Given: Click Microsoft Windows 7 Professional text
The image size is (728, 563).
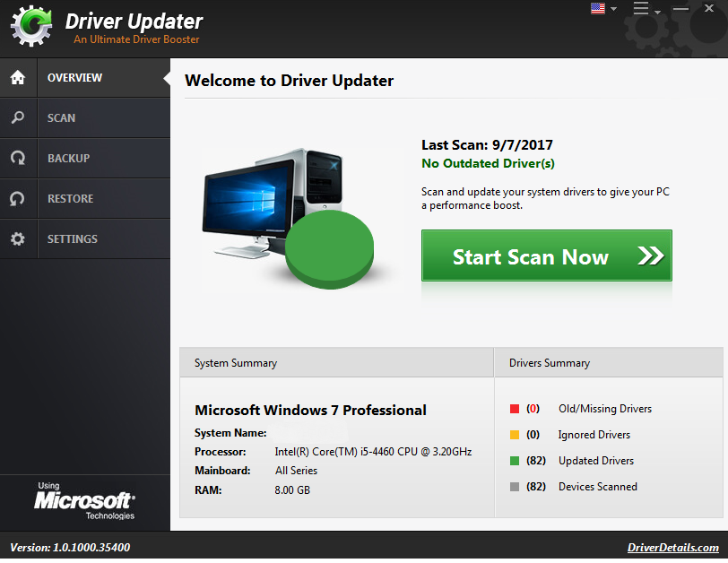Looking at the screenshot, I should click(310, 411).
